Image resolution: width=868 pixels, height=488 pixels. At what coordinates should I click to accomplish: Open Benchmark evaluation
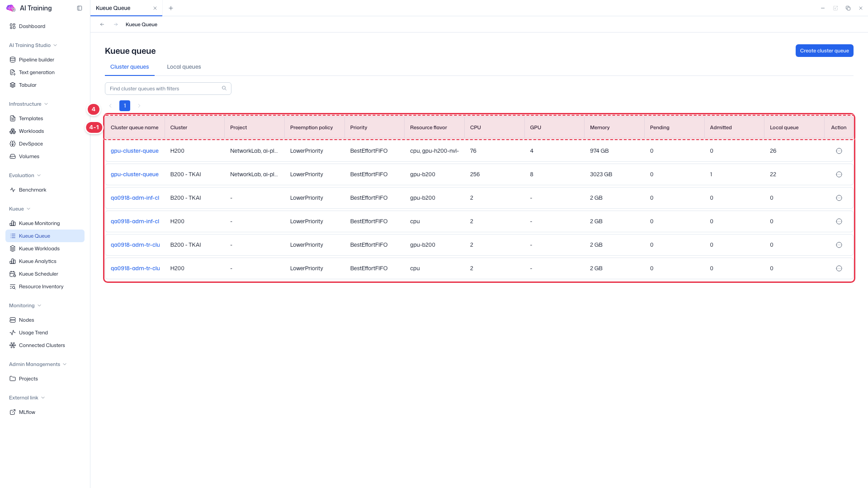tap(45, 190)
